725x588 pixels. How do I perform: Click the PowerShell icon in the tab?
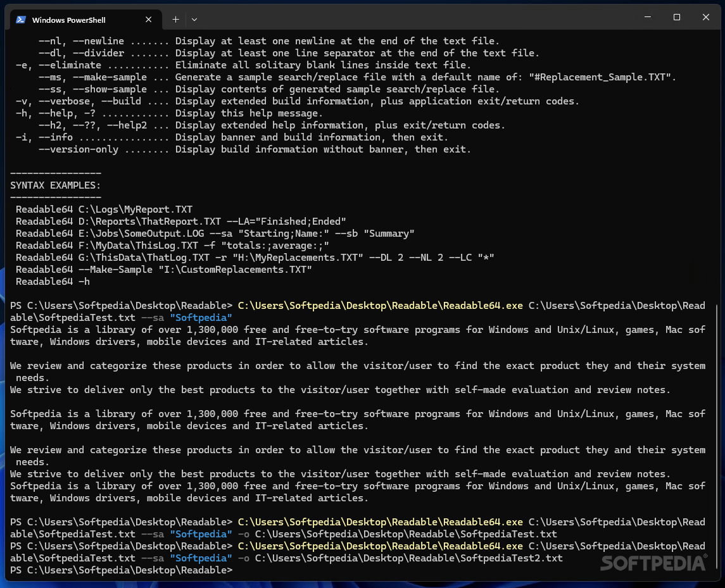pos(21,20)
